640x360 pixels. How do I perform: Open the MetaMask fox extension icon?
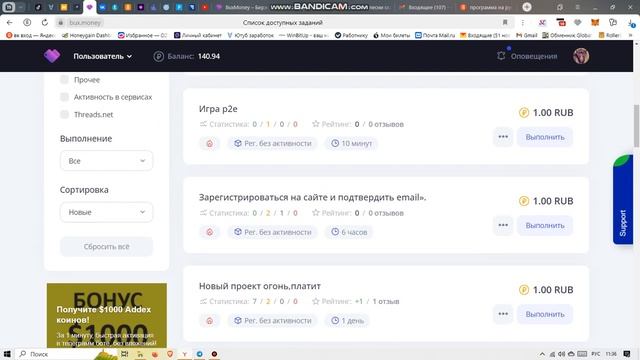coord(595,22)
